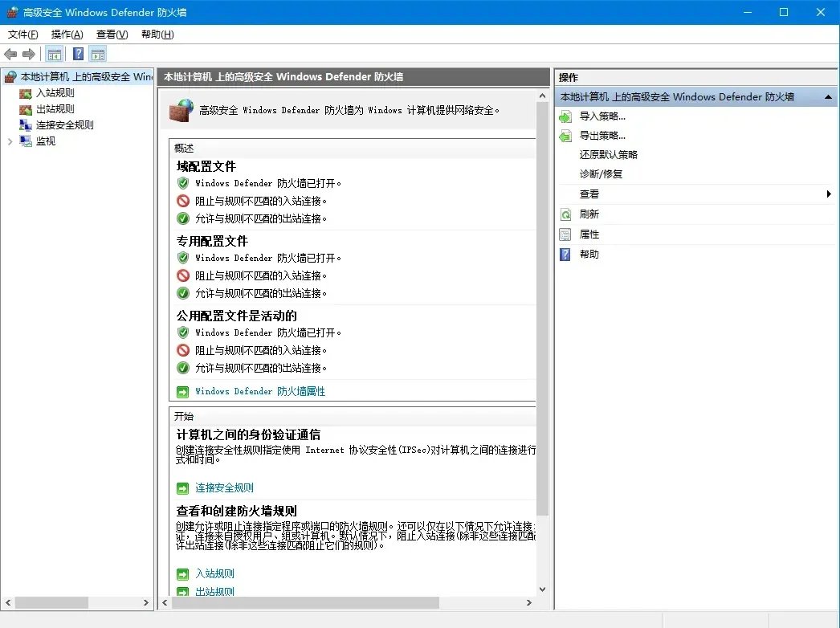Open the 查看 menu in the menu bar

pyautogui.click(x=111, y=35)
